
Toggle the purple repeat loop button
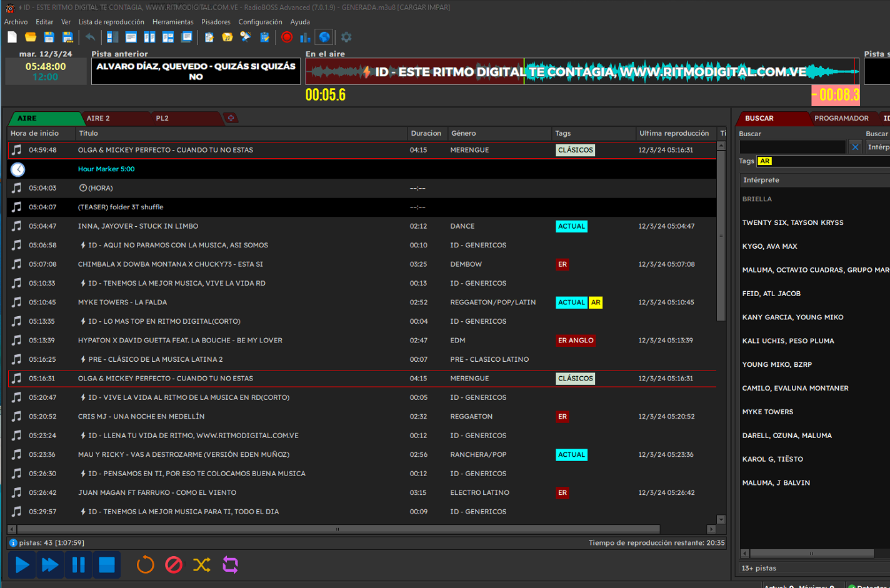tap(230, 565)
